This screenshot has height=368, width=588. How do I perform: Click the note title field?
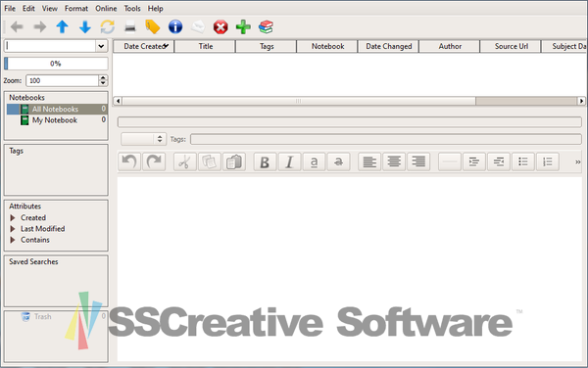(x=350, y=121)
